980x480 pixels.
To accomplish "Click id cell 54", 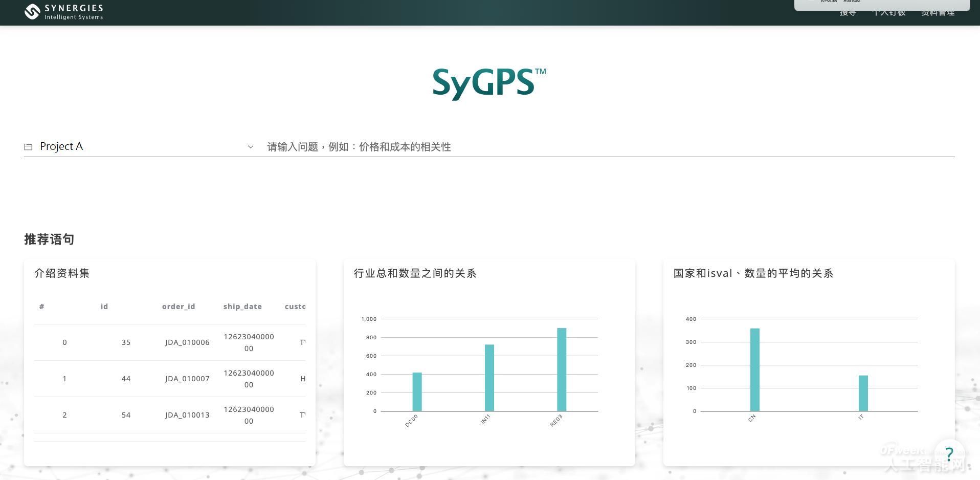I will click(x=126, y=415).
